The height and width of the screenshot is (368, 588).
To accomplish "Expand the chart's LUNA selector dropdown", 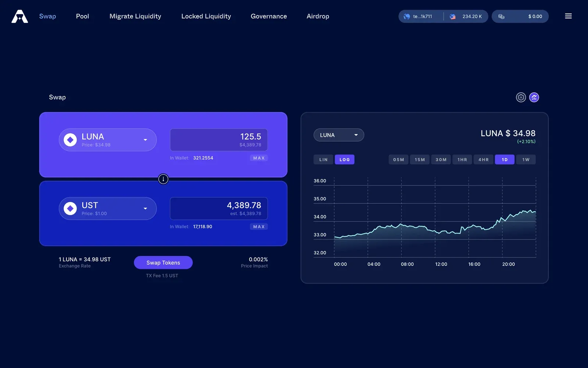I will (339, 135).
